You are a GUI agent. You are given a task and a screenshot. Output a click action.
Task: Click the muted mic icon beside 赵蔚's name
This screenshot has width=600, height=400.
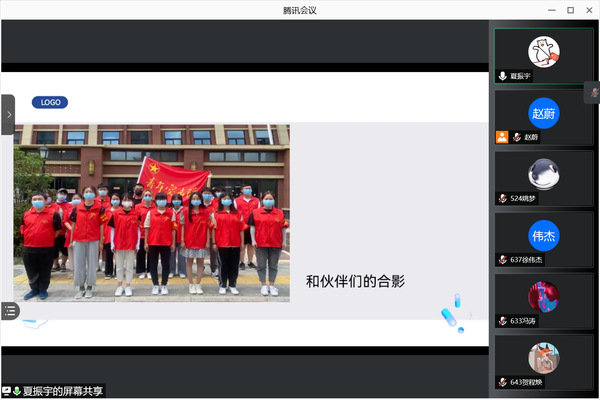517,137
